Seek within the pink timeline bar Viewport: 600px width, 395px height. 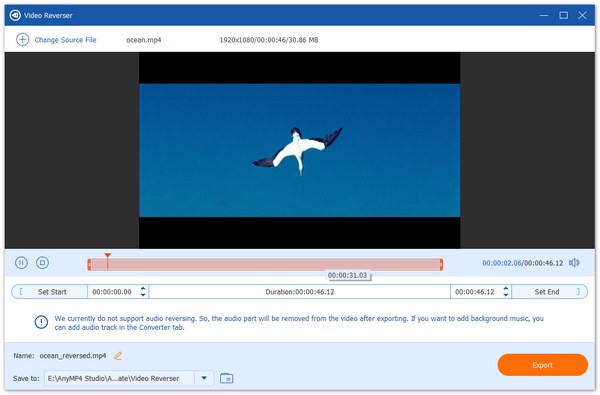[265, 264]
